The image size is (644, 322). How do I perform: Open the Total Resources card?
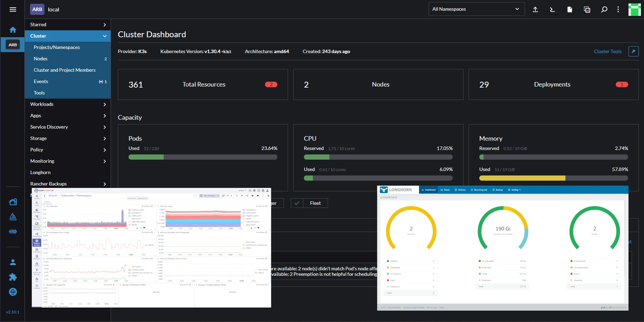(203, 84)
